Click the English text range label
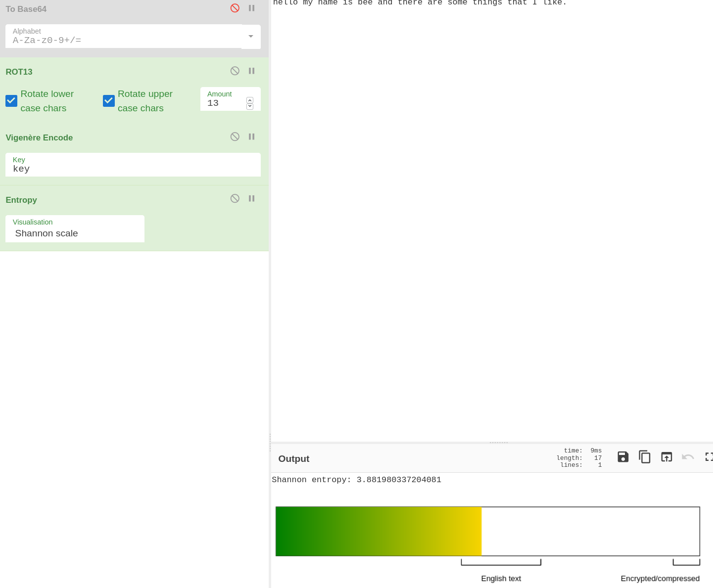This screenshot has width=713, height=588. pyautogui.click(x=501, y=579)
